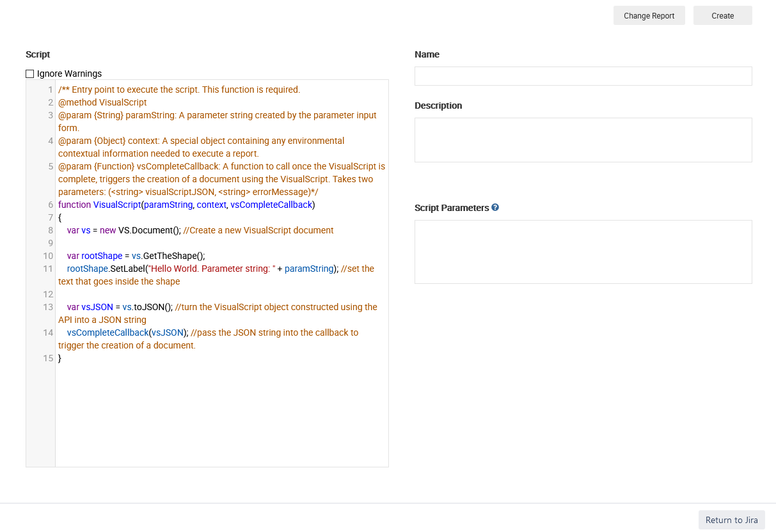Click the Change Report button
The height and width of the screenshot is (532, 776).
point(649,15)
